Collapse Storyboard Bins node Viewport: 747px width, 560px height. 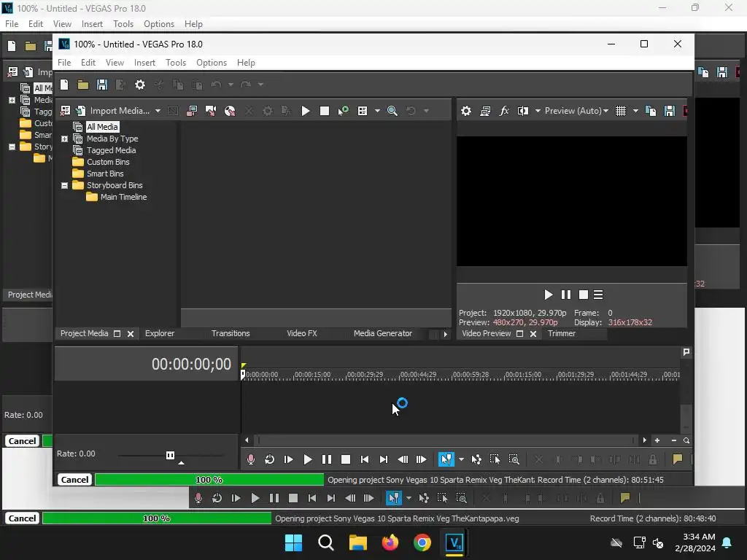[x=64, y=185]
